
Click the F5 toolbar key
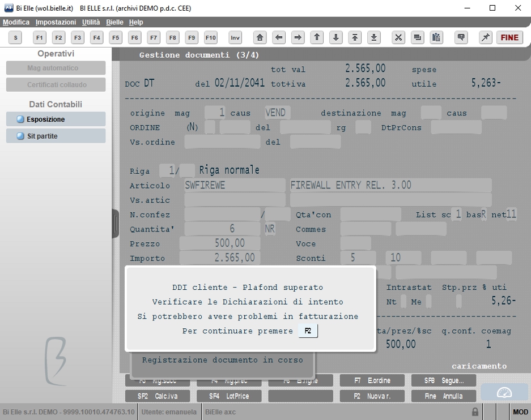point(116,37)
